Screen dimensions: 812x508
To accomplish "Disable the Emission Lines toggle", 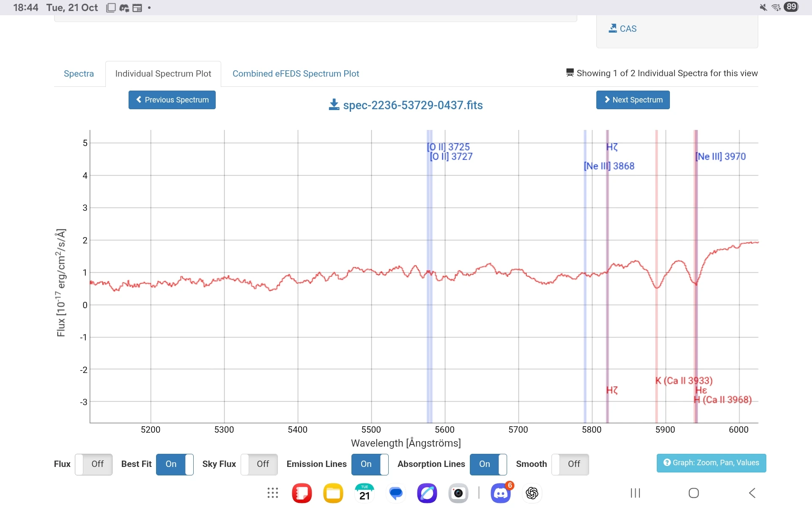I will [x=370, y=464].
